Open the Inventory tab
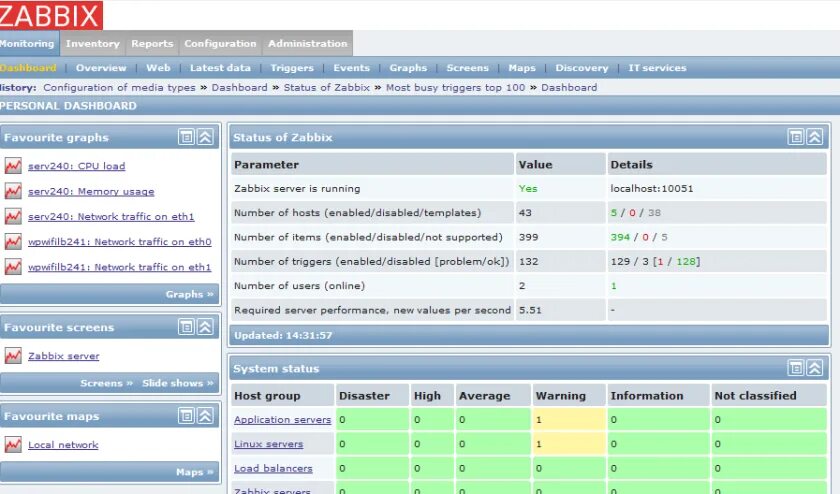840x494 pixels. click(93, 43)
